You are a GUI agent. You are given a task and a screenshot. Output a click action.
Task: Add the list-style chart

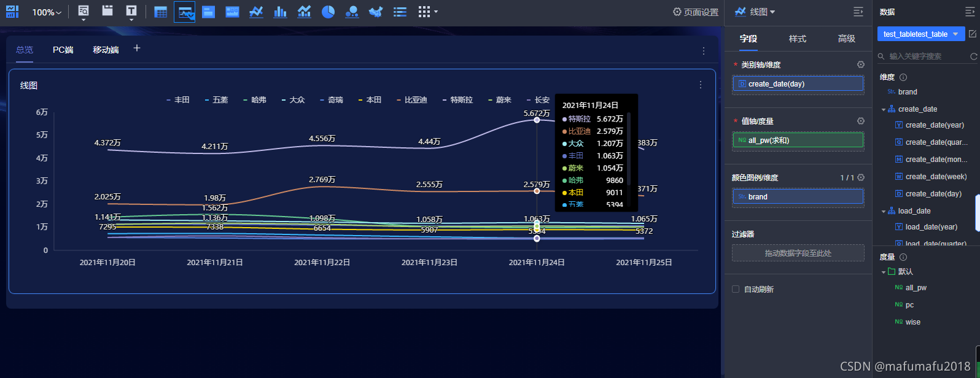point(400,12)
